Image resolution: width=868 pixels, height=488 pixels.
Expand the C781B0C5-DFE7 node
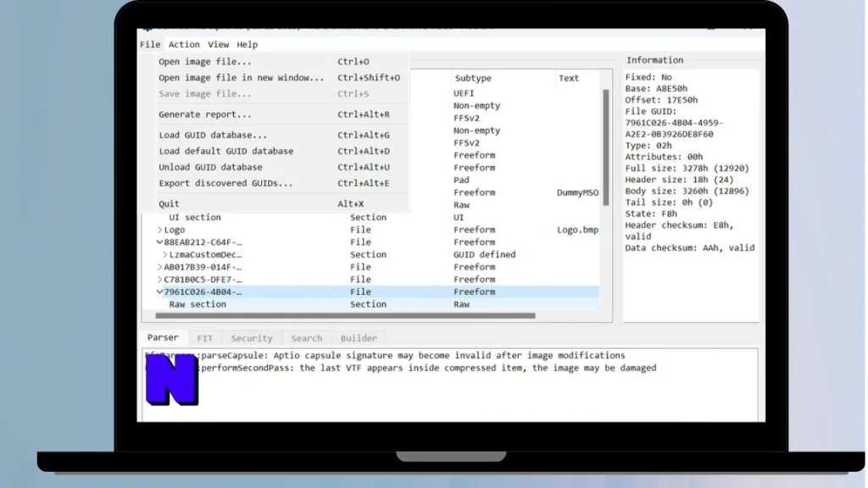coord(159,280)
